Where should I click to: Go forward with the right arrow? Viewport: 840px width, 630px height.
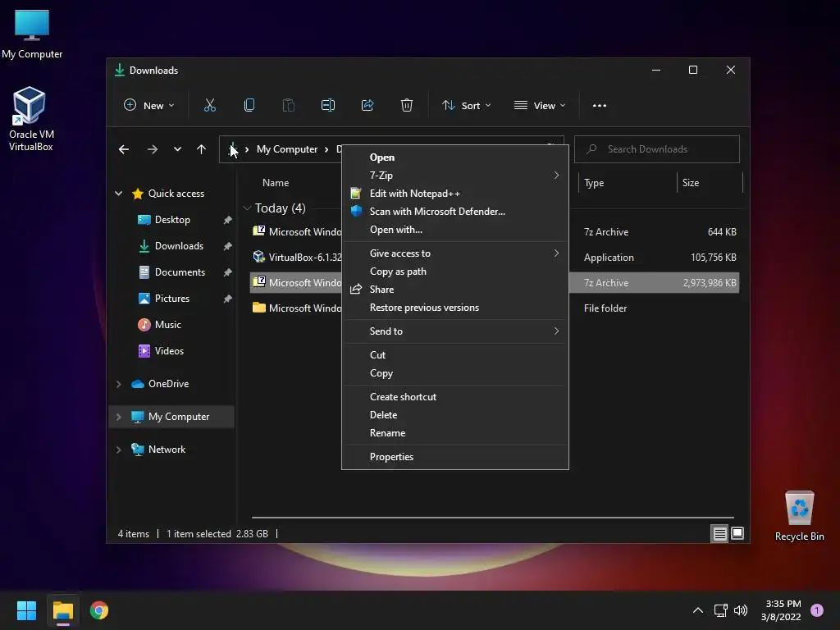tap(152, 149)
